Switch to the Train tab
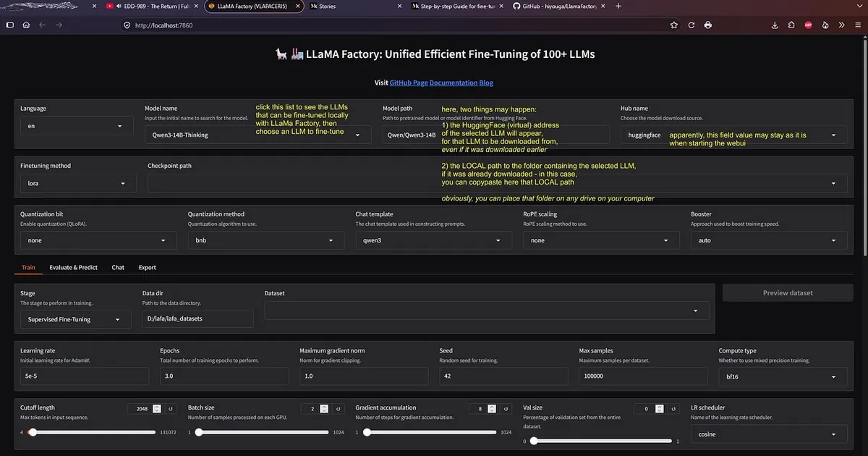 click(28, 267)
